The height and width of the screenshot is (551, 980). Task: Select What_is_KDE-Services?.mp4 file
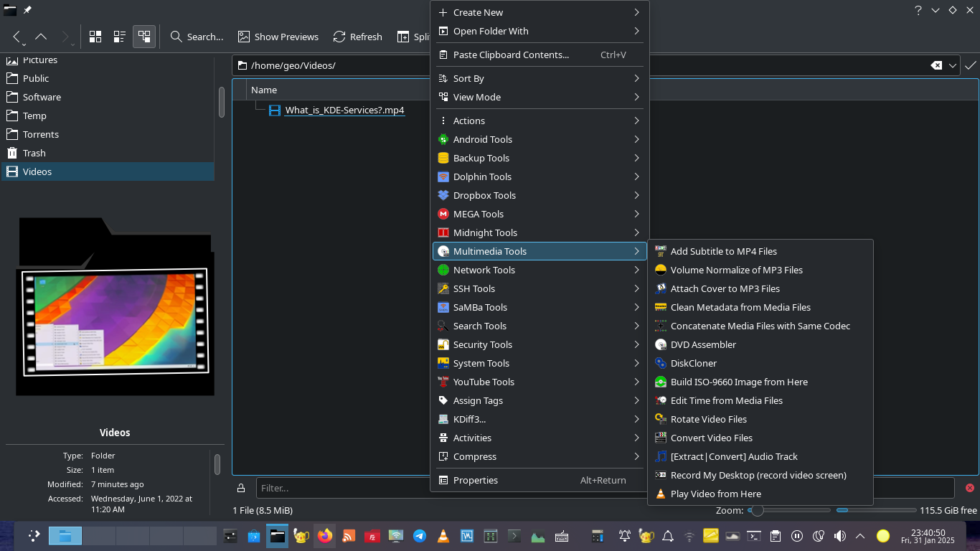click(344, 110)
